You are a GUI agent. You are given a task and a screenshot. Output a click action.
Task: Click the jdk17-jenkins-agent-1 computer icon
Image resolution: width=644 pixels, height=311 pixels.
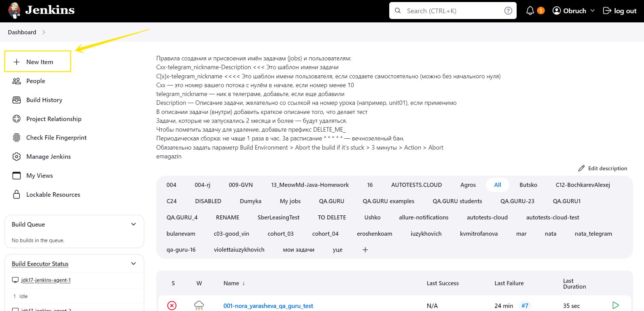pos(15,280)
